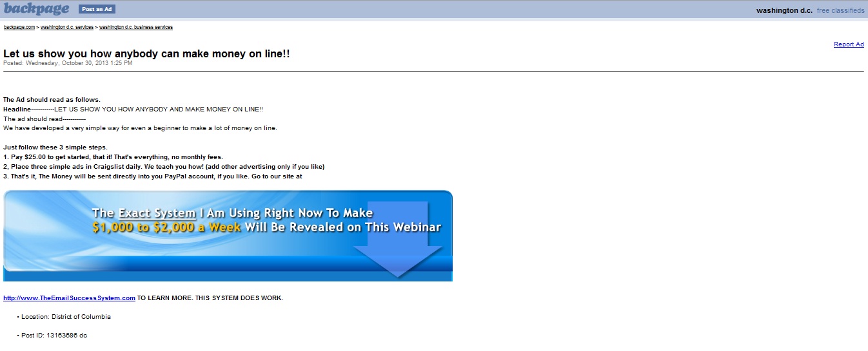868x351 pixels.
Task: Click the Report Ad link
Action: 849,44
